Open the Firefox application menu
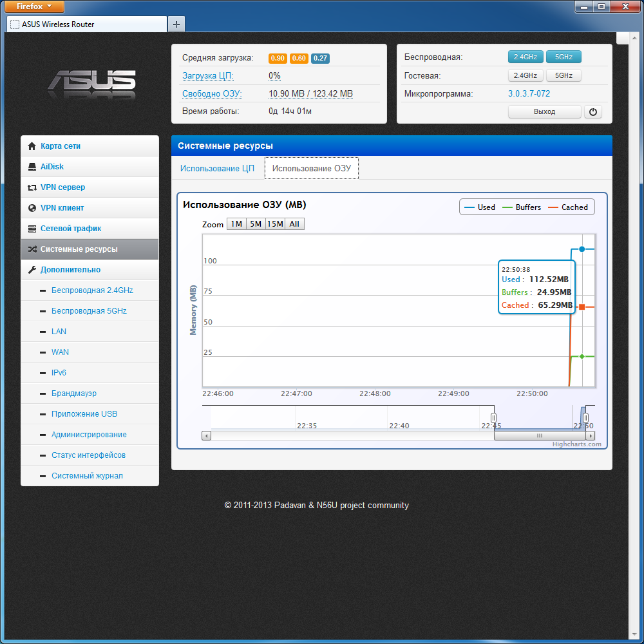 35,6
